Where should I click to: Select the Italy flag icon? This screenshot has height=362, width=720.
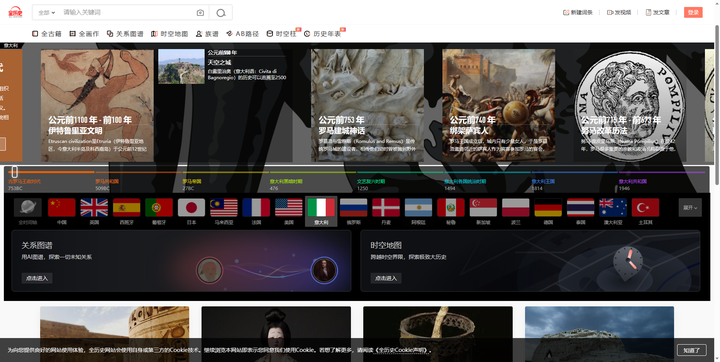(321, 208)
